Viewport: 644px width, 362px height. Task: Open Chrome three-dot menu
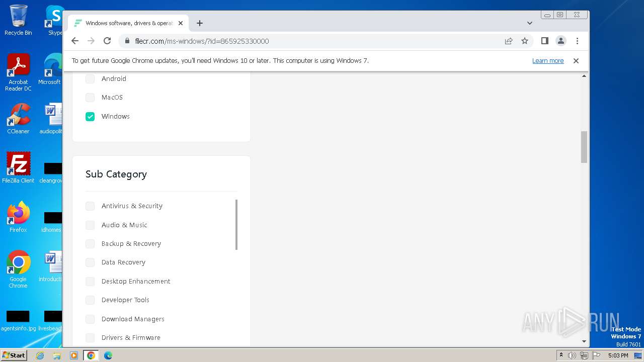coord(577,41)
